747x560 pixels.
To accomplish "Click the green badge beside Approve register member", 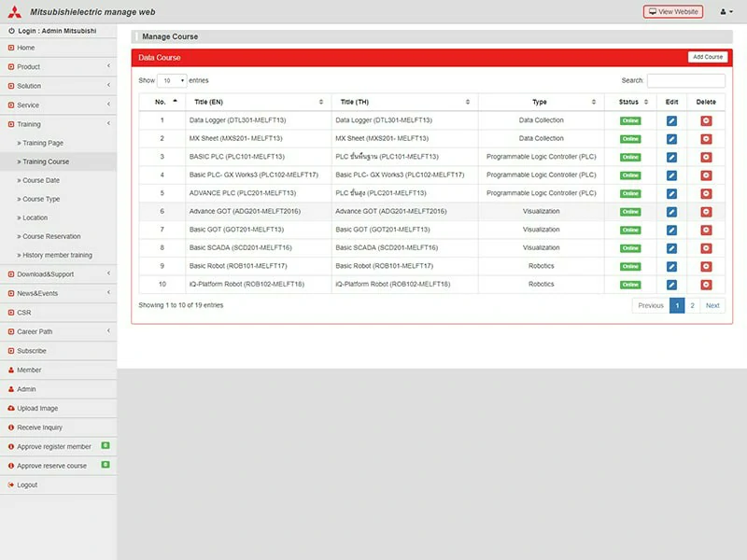I will coord(106,446).
